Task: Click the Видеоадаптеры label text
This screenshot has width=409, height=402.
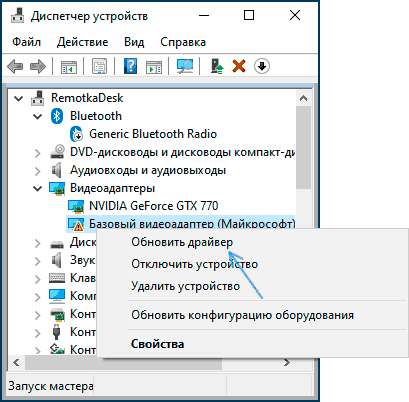Action: pos(112,188)
